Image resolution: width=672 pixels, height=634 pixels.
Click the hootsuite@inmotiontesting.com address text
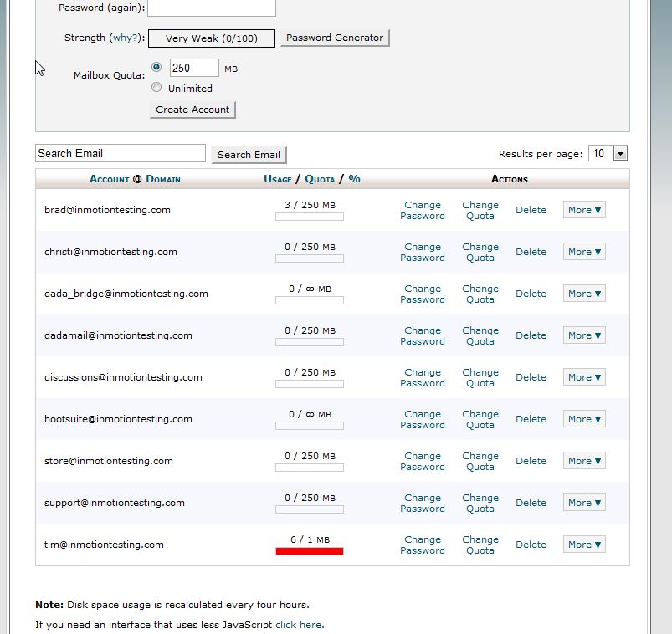click(118, 419)
